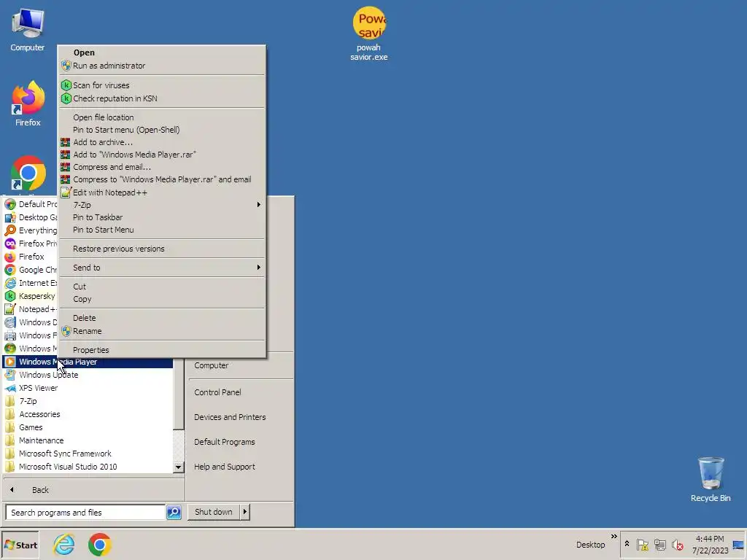Select Edit with Notepad++
747x560 pixels.
tap(162, 192)
